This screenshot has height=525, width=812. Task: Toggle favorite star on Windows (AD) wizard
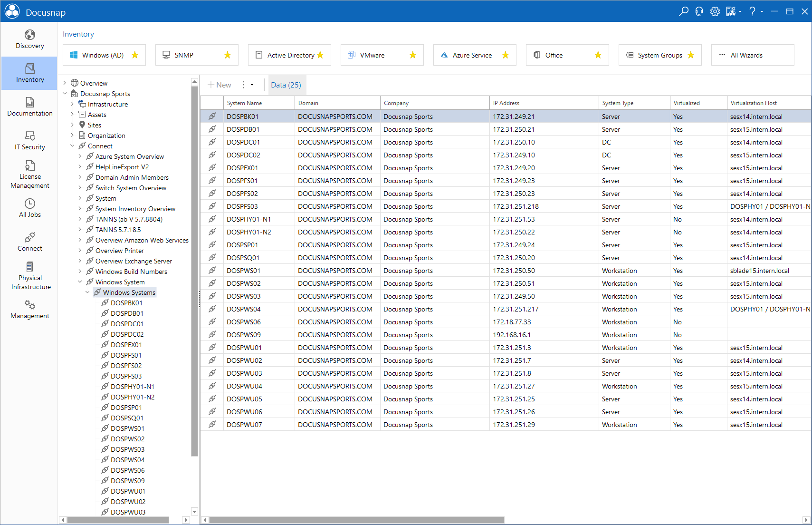pyautogui.click(x=135, y=55)
